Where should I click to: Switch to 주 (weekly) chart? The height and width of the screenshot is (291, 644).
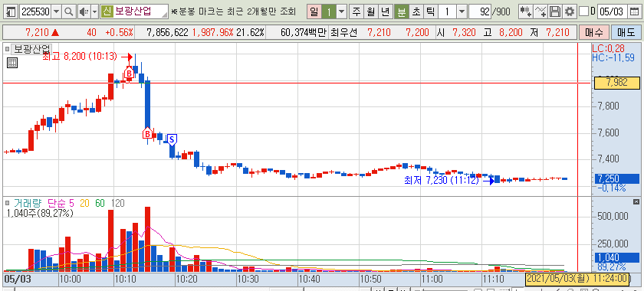tap(356, 12)
